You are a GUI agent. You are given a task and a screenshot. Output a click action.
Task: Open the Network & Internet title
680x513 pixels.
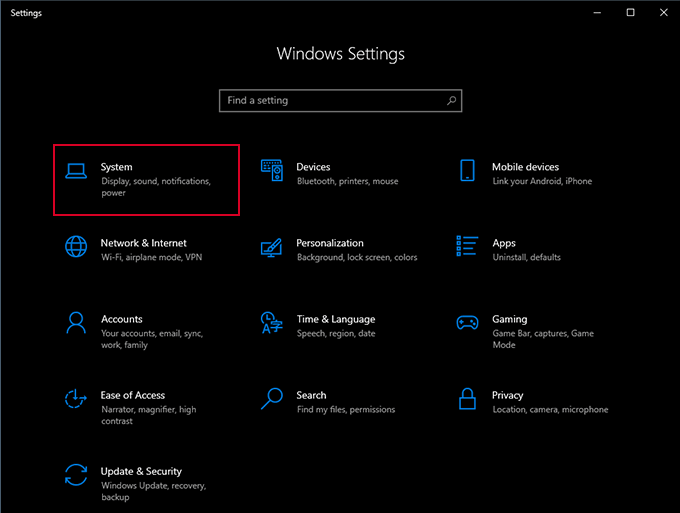pos(144,243)
